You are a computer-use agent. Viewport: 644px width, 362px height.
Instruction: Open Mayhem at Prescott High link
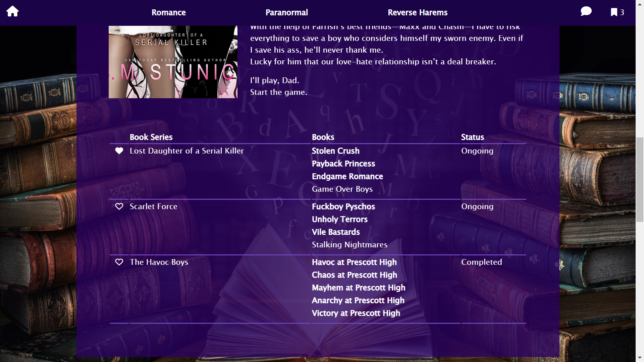pos(358,288)
